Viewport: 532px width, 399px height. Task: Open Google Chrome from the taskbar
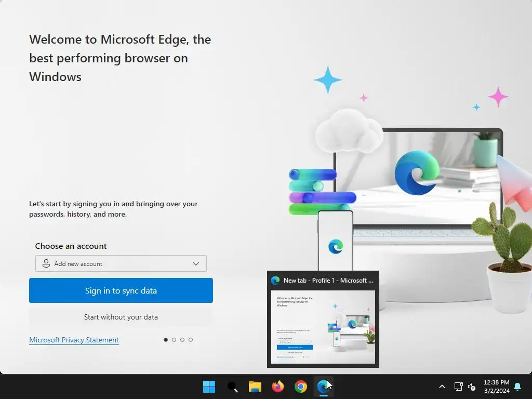301,387
